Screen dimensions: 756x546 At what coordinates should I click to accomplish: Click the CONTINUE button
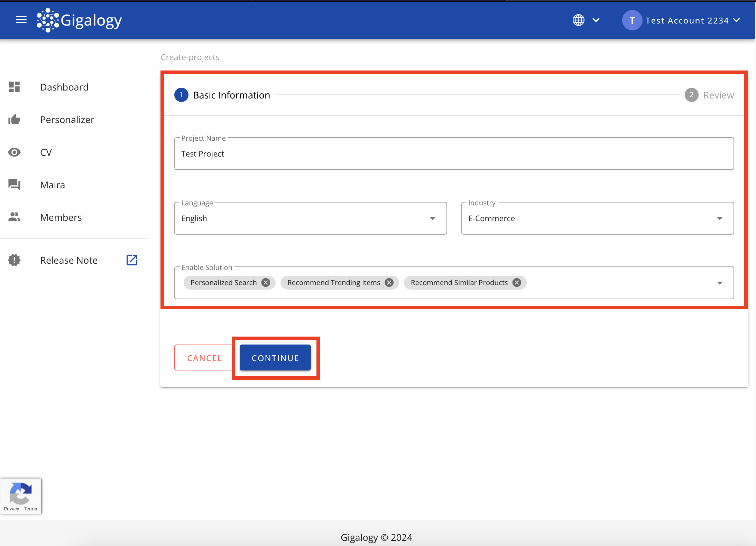tap(276, 358)
